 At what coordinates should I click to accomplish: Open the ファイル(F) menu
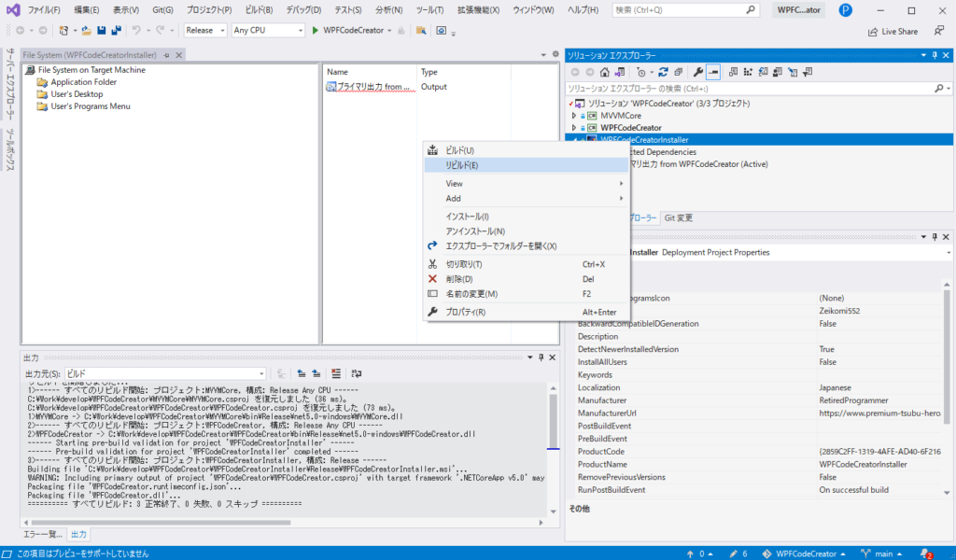44,9
